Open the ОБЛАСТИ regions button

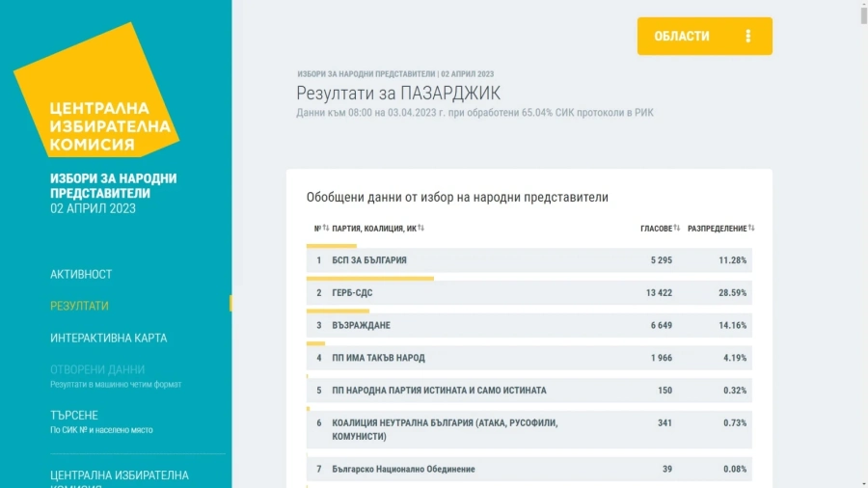tap(704, 36)
